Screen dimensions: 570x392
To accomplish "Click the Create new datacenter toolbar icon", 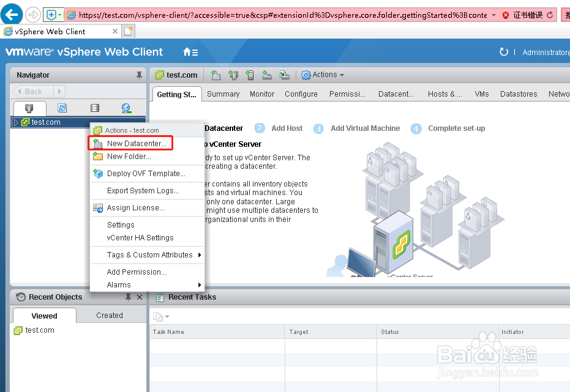I will [216, 75].
